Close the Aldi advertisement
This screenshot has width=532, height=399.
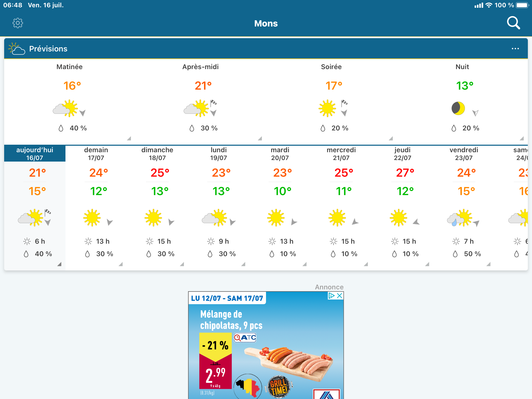point(340,296)
